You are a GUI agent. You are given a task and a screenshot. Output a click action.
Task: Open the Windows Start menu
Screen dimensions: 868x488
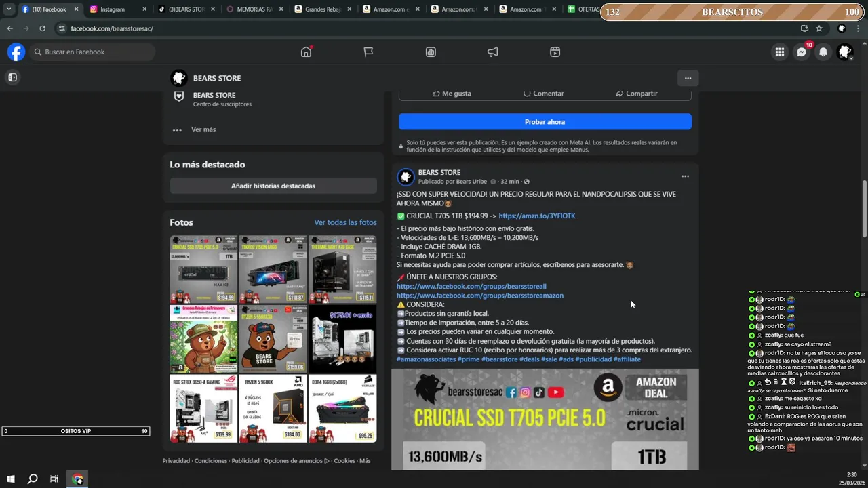11,479
